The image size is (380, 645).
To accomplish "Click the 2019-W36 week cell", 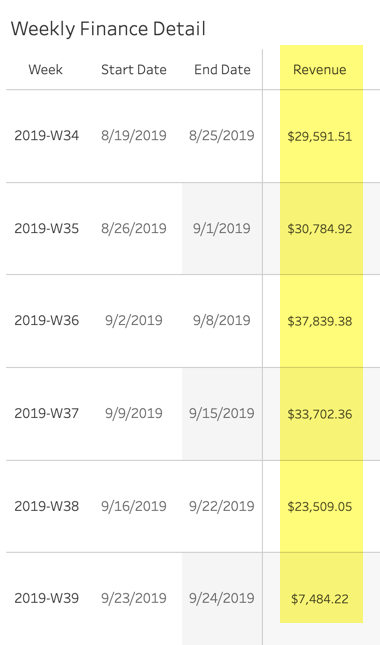I will [x=46, y=320].
